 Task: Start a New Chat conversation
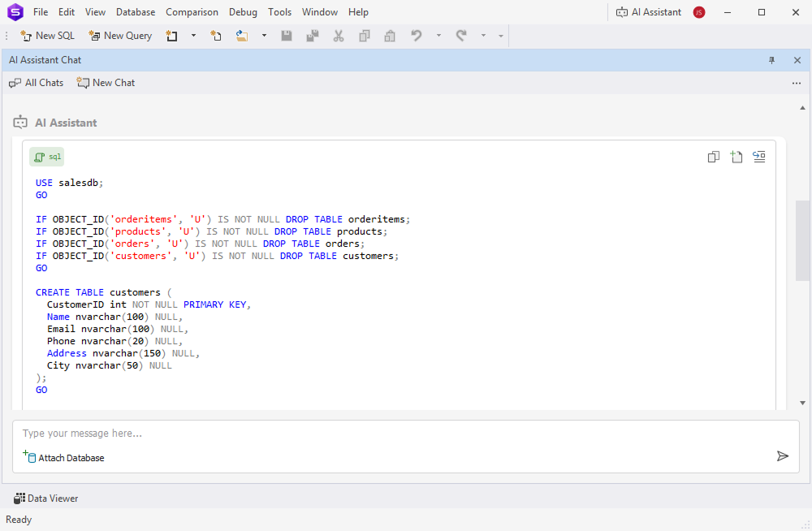click(105, 82)
